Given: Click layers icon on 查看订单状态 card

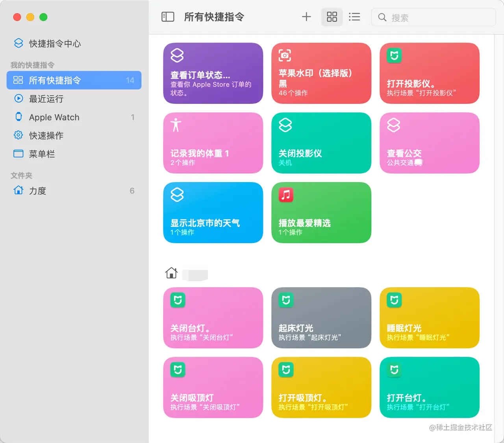Looking at the screenshot, I should (x=177, y=55).
